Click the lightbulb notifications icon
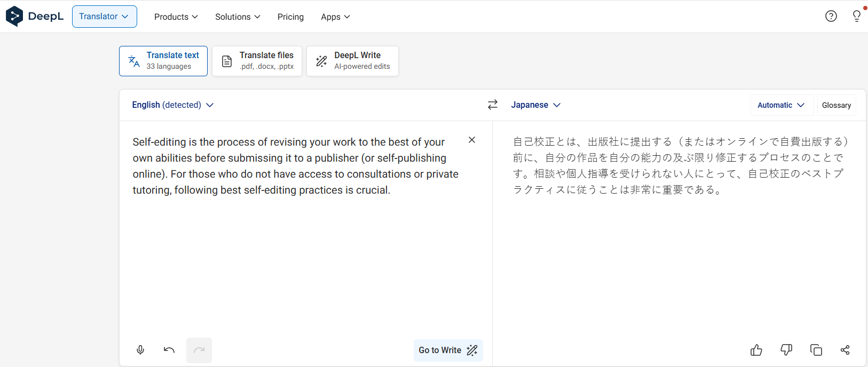 click(857, 16)
